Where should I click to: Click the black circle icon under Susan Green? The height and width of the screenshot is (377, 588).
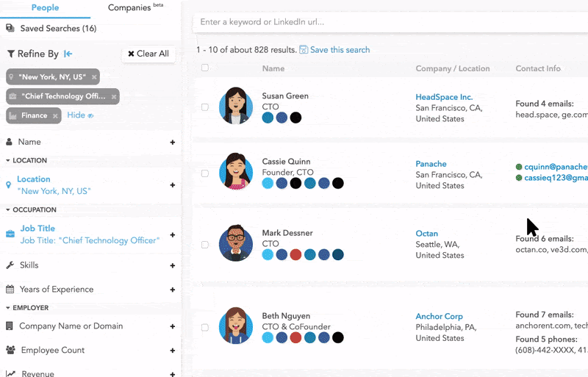click(296, 118)
